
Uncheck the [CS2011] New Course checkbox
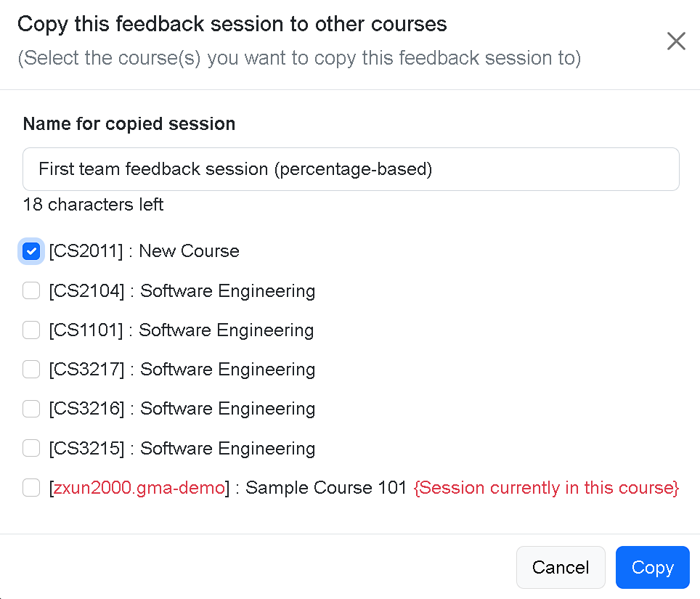30,251
